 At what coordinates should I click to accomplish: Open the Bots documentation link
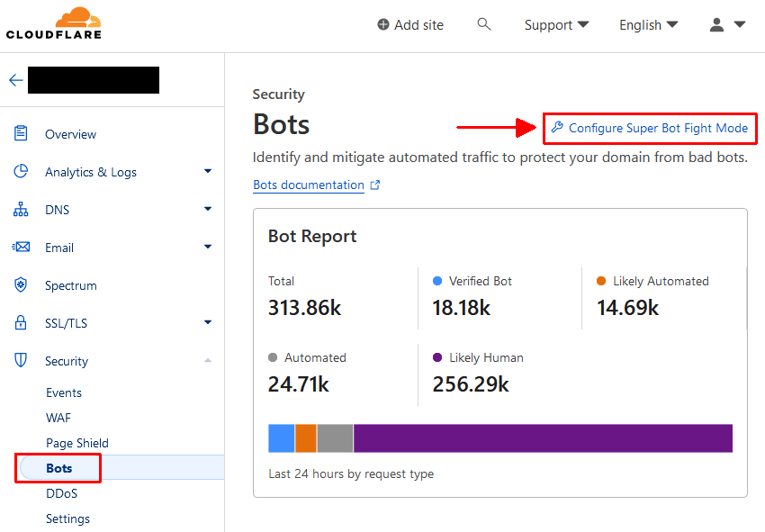pyautogui.click(x=309, y=185)
